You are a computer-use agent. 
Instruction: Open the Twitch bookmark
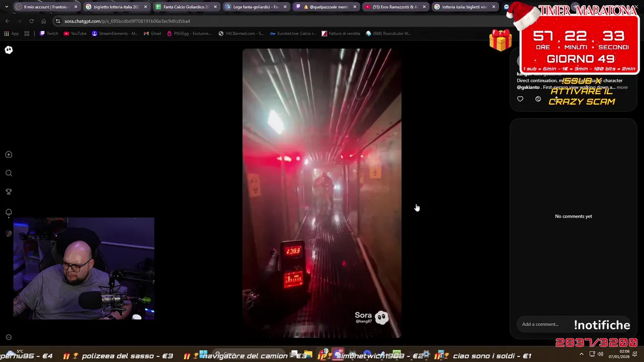pyautogui.click(x=49, y=33)
